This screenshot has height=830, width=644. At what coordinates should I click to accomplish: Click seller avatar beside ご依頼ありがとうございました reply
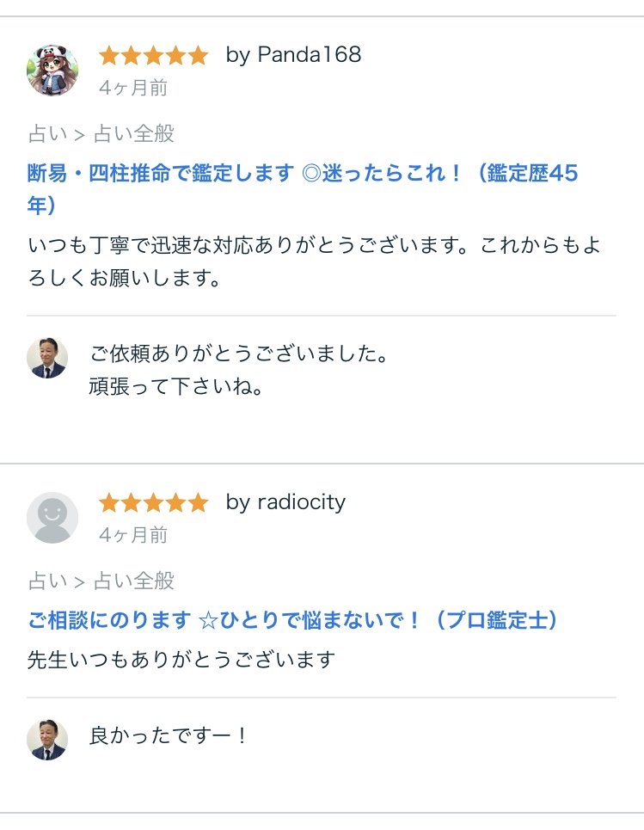tap(47, 359)
